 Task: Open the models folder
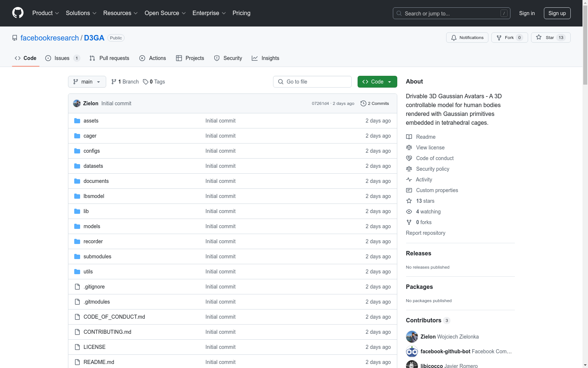click(x=92, y=226)
